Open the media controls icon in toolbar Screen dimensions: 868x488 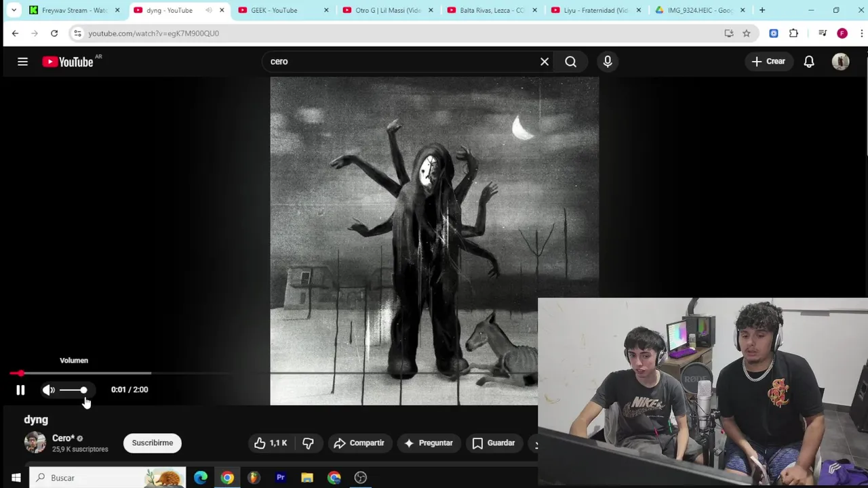click(x=823, y=33)
